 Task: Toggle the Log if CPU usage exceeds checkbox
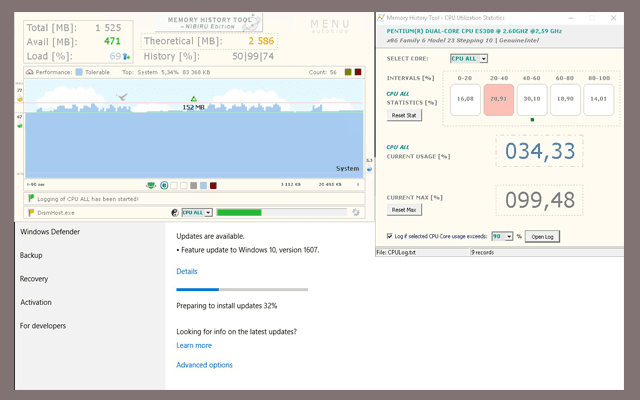[x=389, y=236]
